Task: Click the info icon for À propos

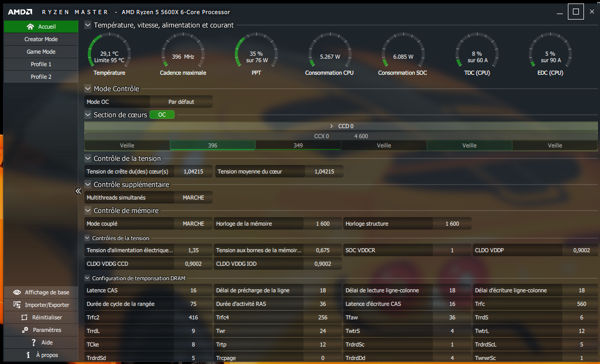Action: tap(28, 355)
